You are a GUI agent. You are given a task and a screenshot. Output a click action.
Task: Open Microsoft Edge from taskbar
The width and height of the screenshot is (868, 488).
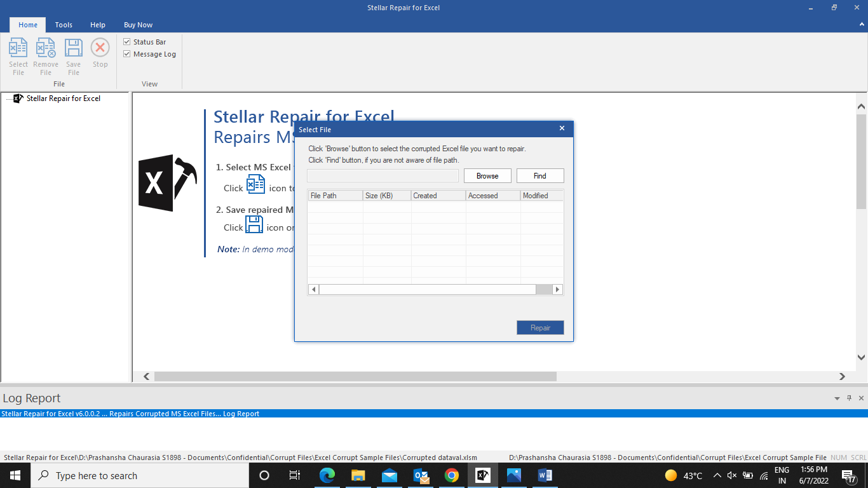(x=327, y=475)
